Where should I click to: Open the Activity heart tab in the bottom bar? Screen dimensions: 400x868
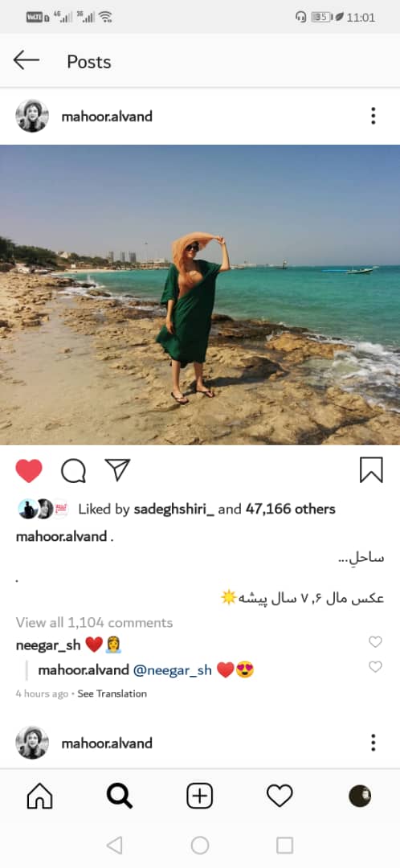pyautogui.click(x=280, y=796)
